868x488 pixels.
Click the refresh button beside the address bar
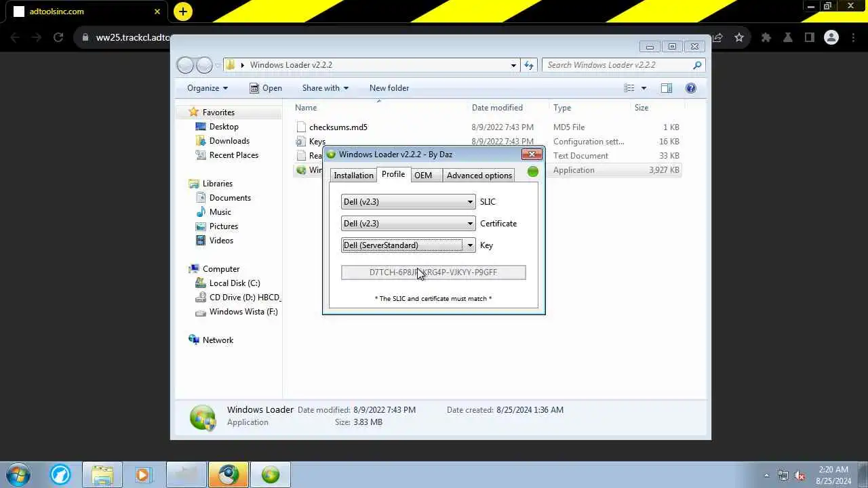(x=530, y=65)
